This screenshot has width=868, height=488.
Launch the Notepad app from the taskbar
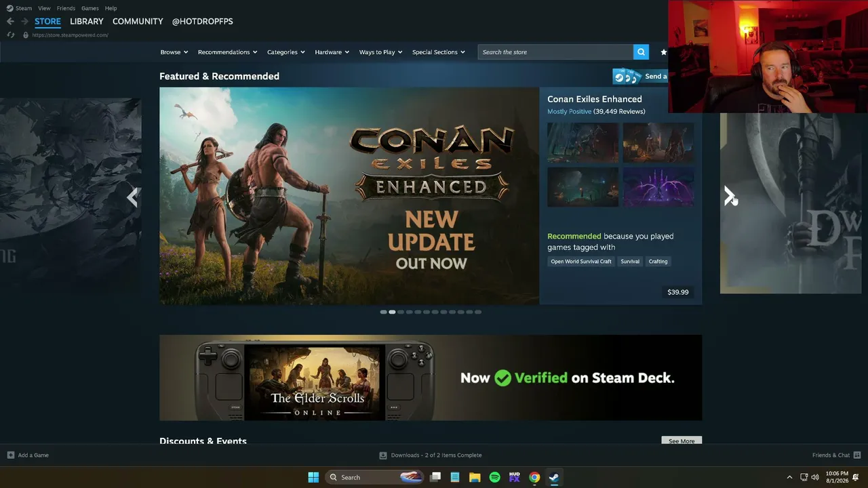(455, 477)
